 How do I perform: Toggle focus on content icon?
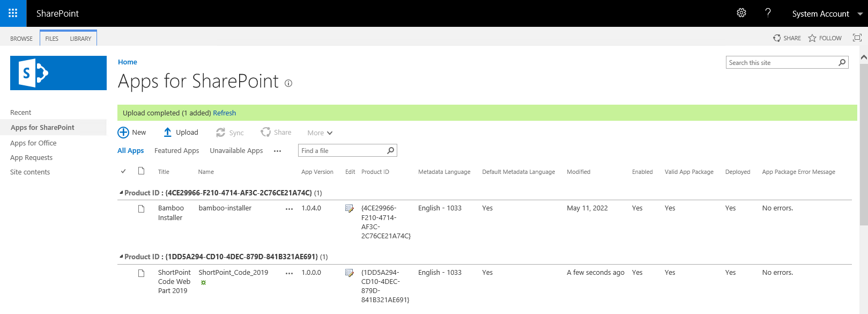coord(857,38)
